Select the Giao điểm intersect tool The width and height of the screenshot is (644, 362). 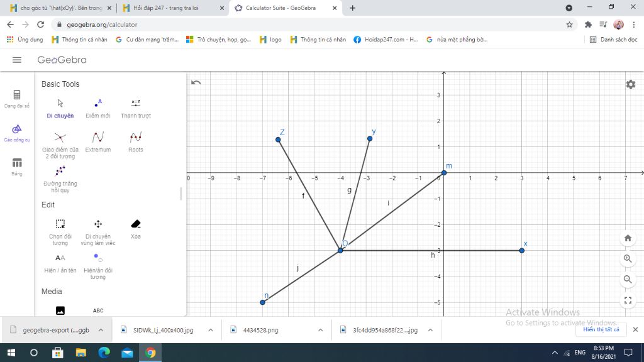pos(60,145)
